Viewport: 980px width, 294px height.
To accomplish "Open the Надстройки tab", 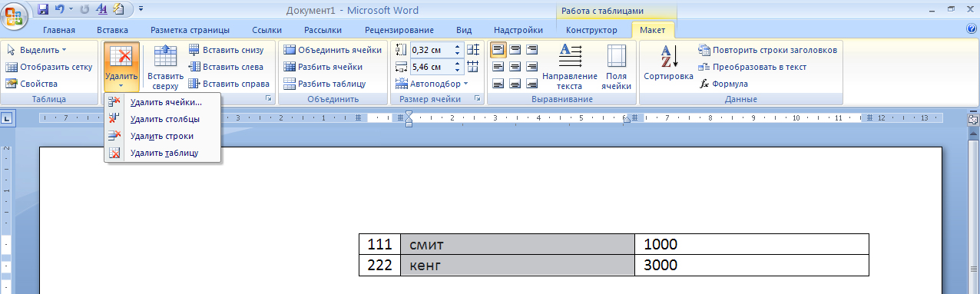I will 518,30.
